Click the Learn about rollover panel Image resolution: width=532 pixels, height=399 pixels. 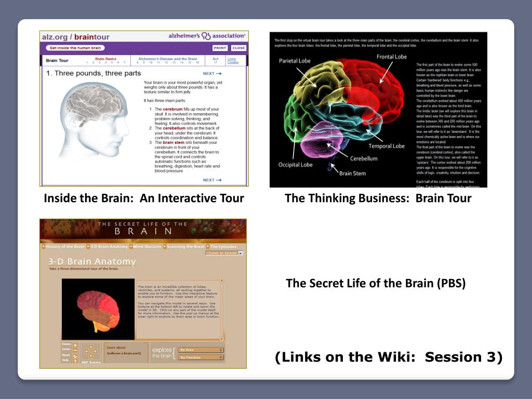point(126,352)
